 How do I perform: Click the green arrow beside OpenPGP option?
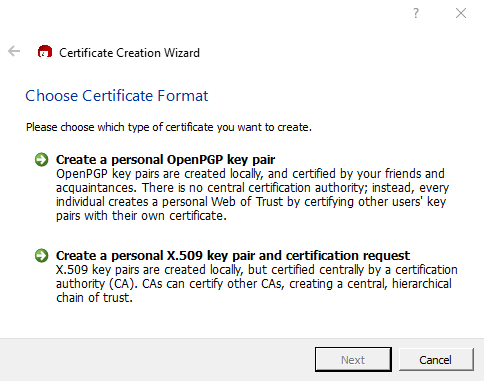pos(42,159)
